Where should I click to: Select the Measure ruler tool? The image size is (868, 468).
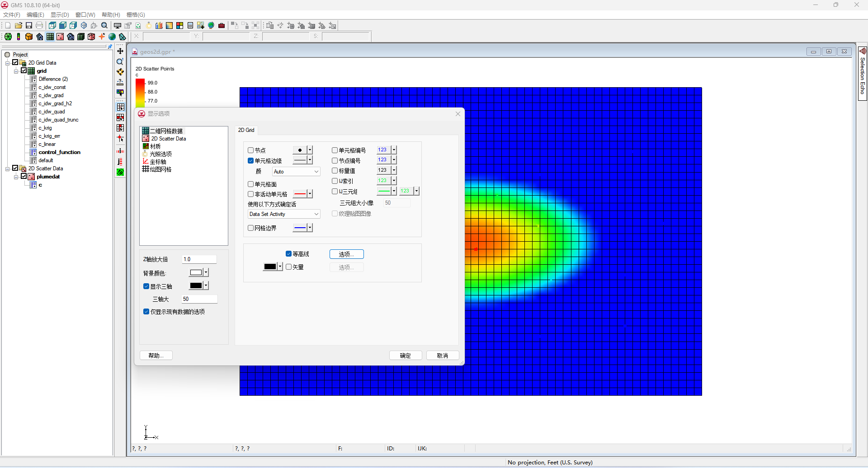120,82
